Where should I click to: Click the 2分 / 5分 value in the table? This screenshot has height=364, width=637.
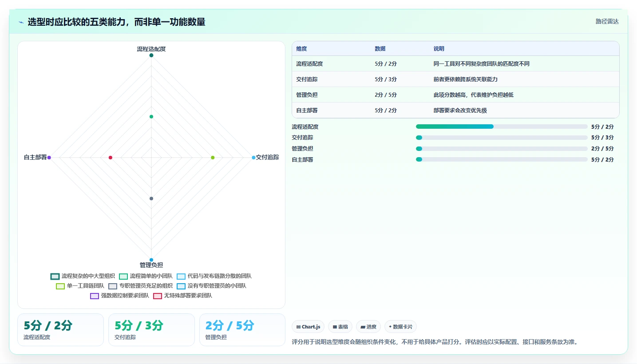(386, 95)
